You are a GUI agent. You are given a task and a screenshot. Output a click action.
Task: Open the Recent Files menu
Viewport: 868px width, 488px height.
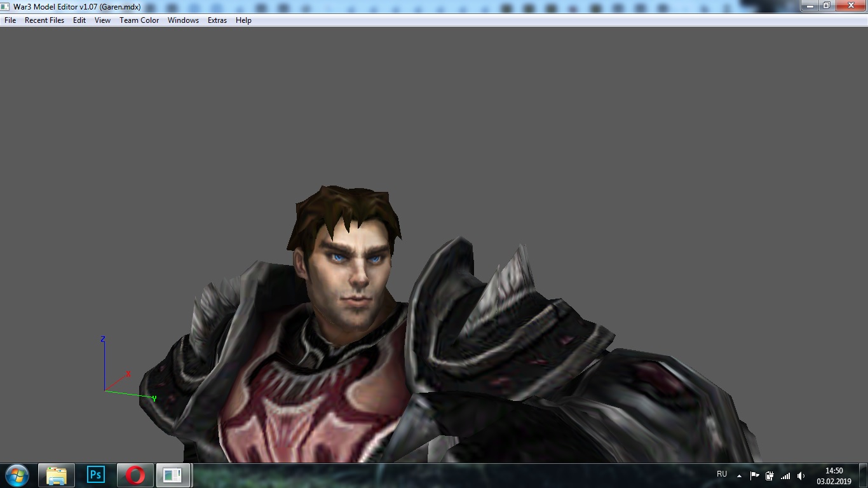44,20
